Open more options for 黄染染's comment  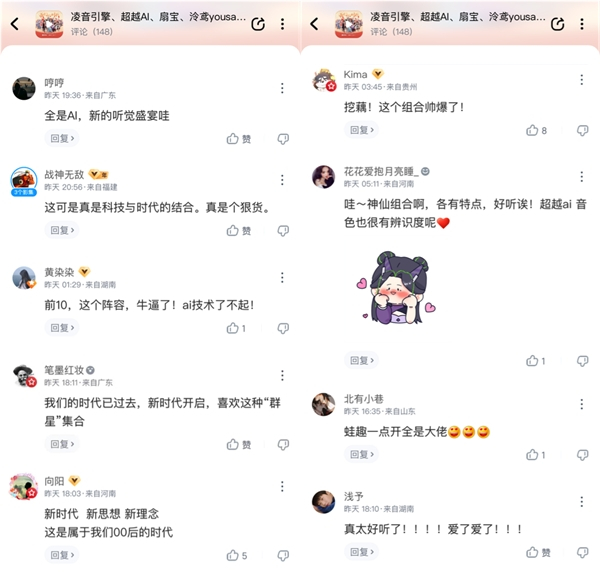pyautogui.click(x=282, y=277)
